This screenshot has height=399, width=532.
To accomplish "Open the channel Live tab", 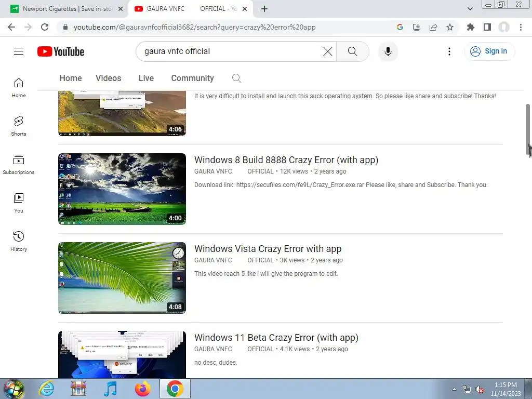I will tap(146, 78).
